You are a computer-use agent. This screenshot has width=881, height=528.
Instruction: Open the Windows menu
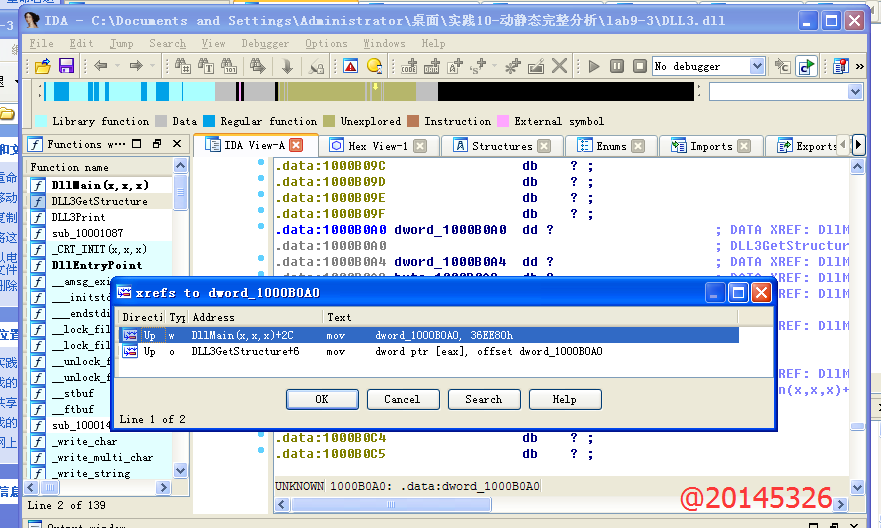[x=384, y=43]
